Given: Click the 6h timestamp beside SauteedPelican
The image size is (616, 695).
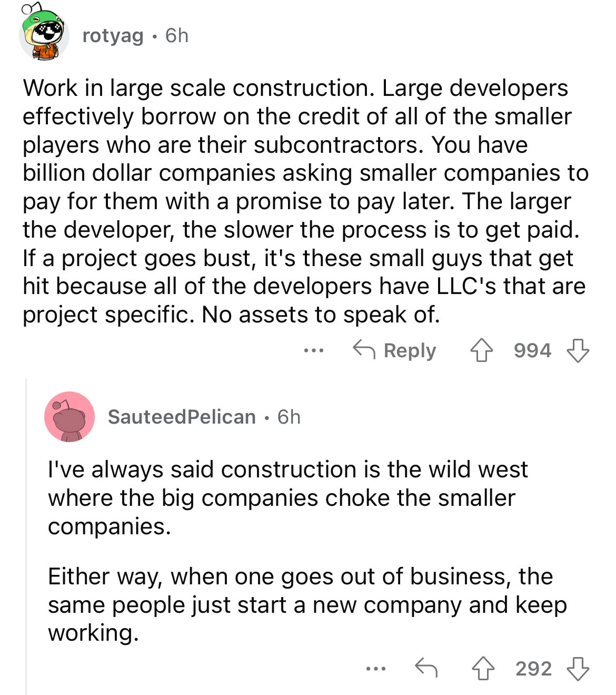Looking at the screenshot, I should tap(289, 417).
